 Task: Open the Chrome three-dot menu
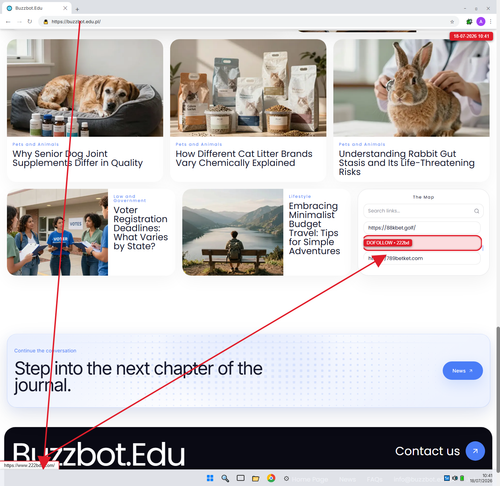click(491, 22)
